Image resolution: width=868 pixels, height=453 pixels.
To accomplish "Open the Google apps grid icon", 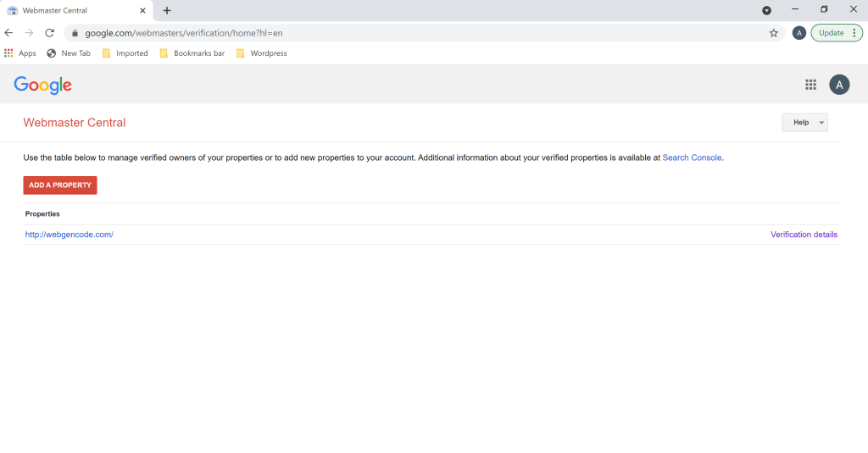I will tap(810, 85).
